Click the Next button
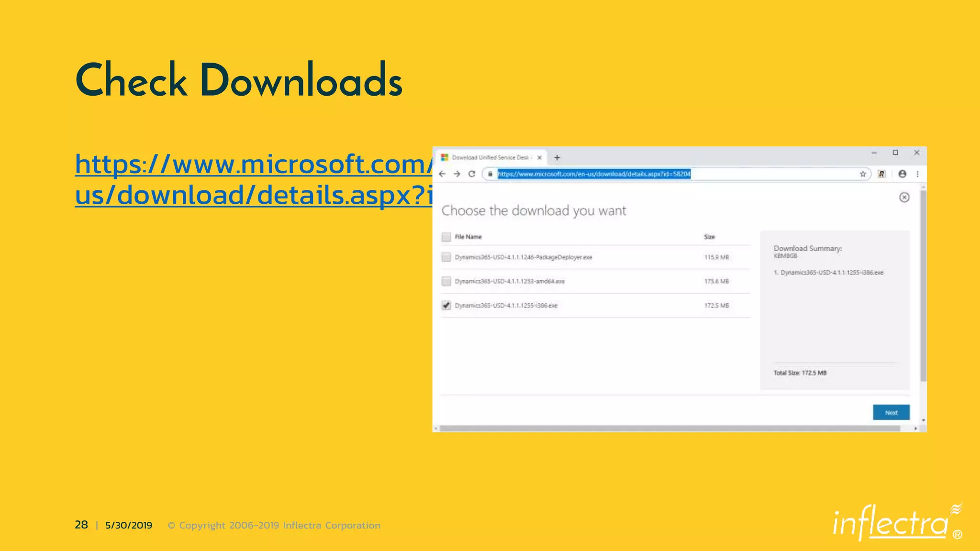The width and height of the screenshot is (980, 551). [x=891, y=412]
